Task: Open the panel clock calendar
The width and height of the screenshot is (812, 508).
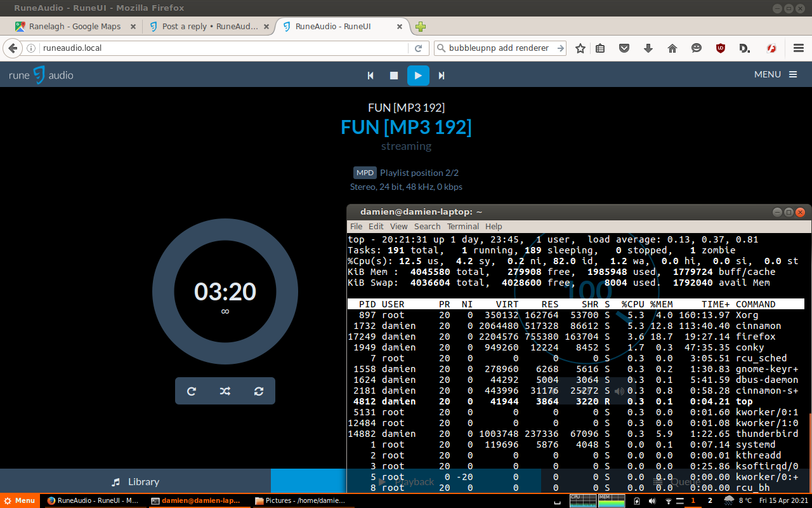Action: (783, 500)
